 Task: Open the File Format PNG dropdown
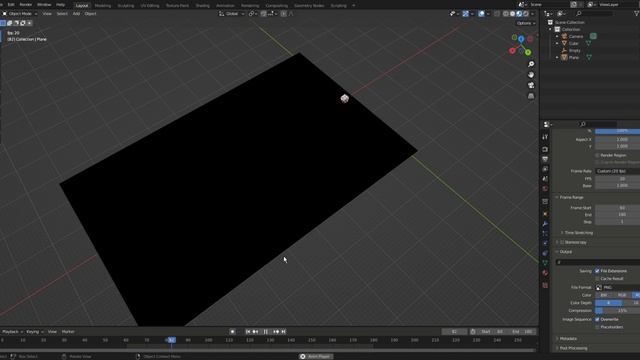(x=617, y=287)
